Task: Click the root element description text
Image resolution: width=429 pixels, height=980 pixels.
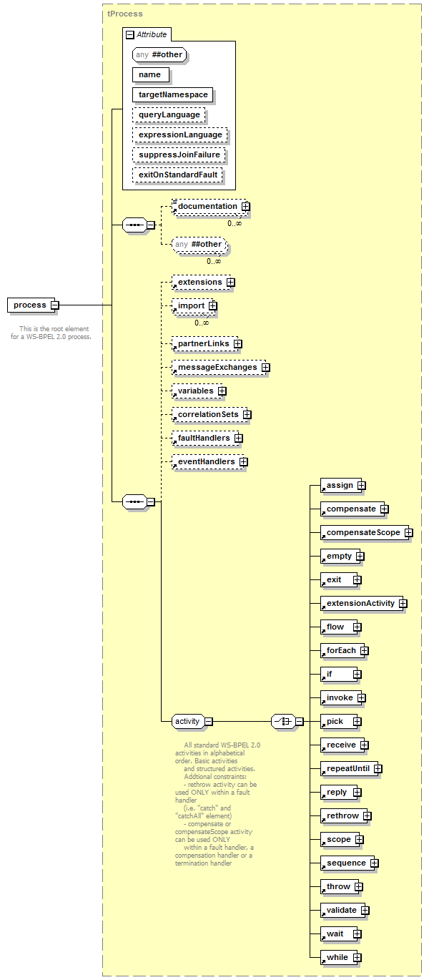Action: (52, 333)
